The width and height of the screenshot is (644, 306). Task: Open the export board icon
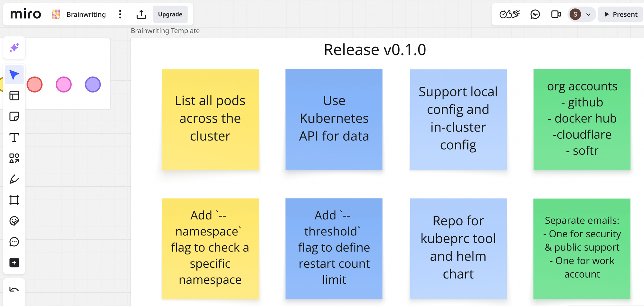coord(141,15)
